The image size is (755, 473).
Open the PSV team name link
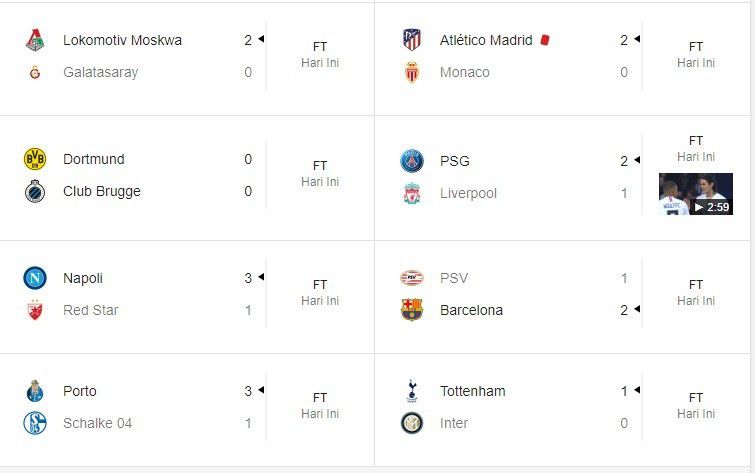(454, 278)
